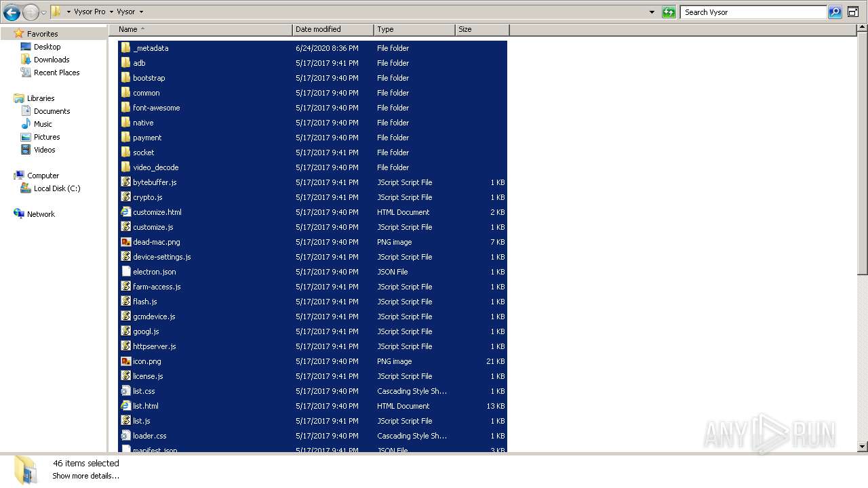Sort by the Type column header
Screen dimensions: 868x488
coord(414,29)
